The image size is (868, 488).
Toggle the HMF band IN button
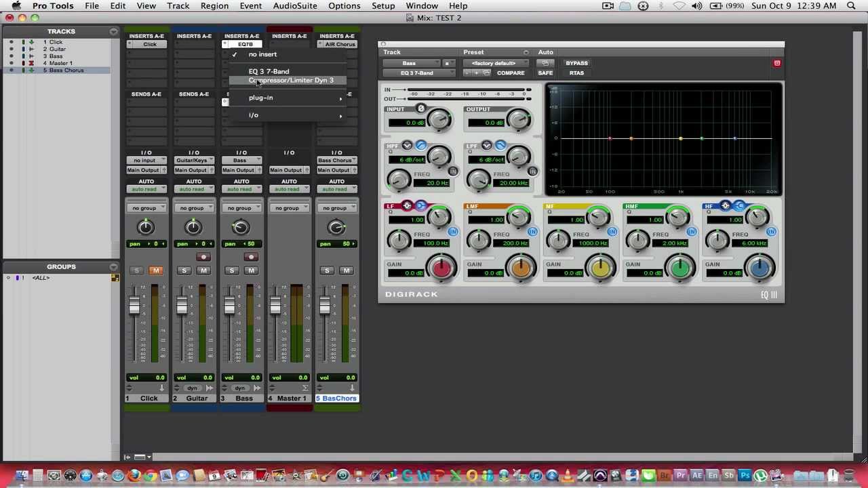point(692,232)
